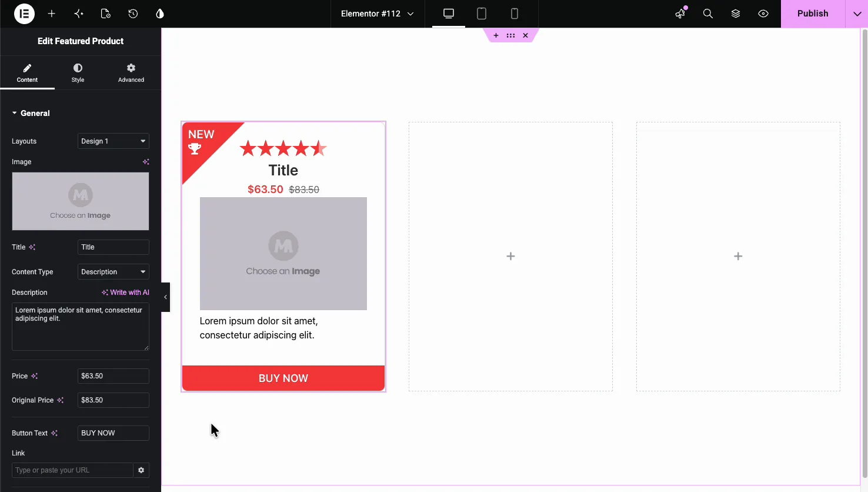Viewport: 868px width, 492px height.
Task: Click the product image placeholder in canvas
Action: click(x=283, y=254)
